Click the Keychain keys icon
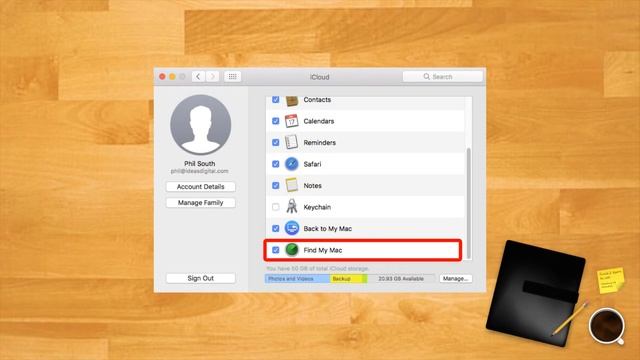 click(291, 207)
